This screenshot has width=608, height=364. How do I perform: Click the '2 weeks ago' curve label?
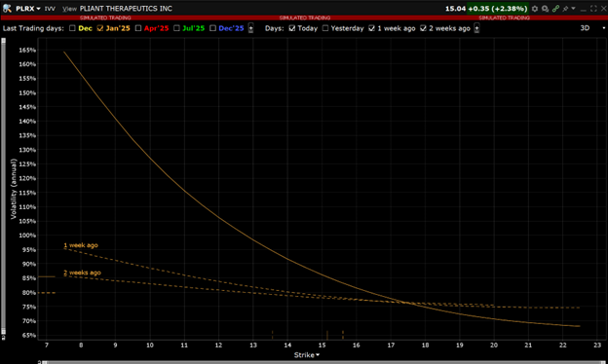[x=82, y=273]
